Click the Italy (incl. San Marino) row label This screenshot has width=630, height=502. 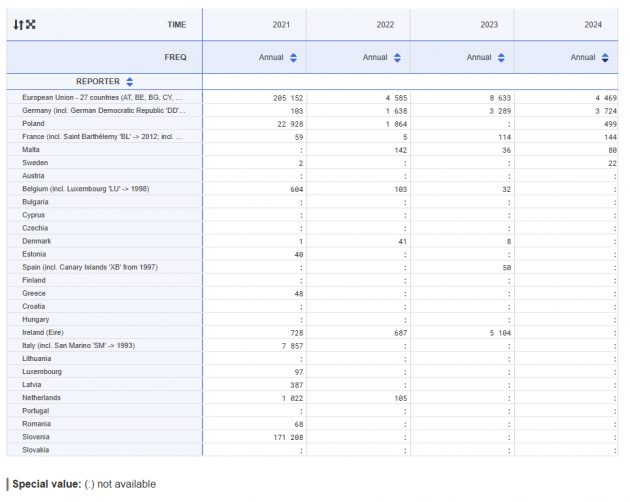[x=79, y=346]
